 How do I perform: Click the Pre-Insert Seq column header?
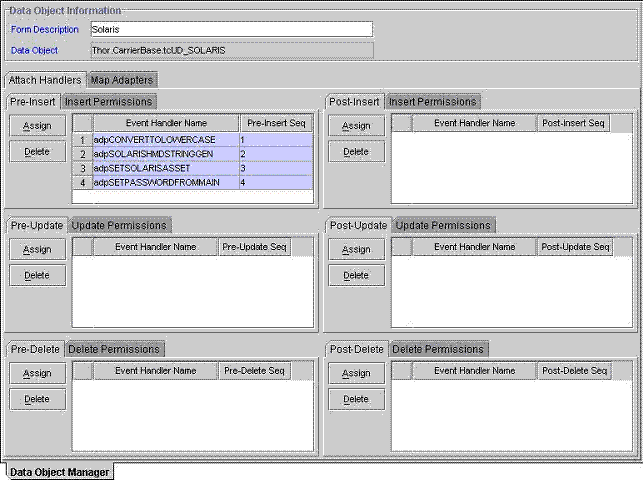point(276,123)
